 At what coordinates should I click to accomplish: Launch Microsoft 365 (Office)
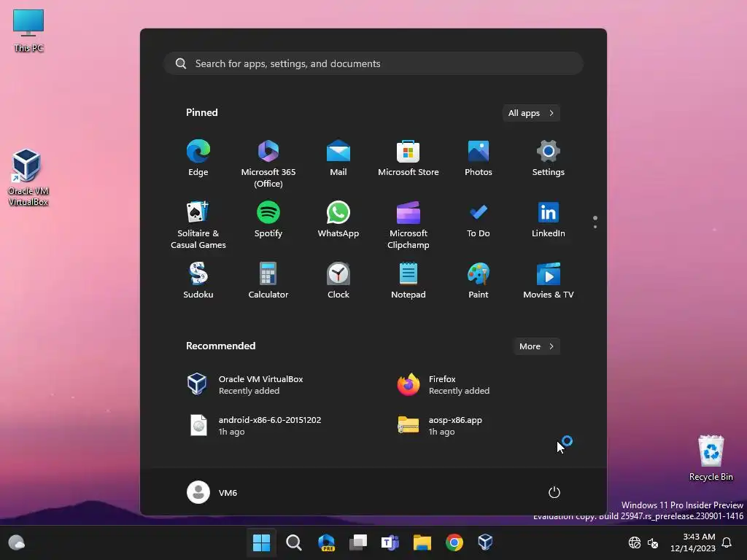(268, 163)
